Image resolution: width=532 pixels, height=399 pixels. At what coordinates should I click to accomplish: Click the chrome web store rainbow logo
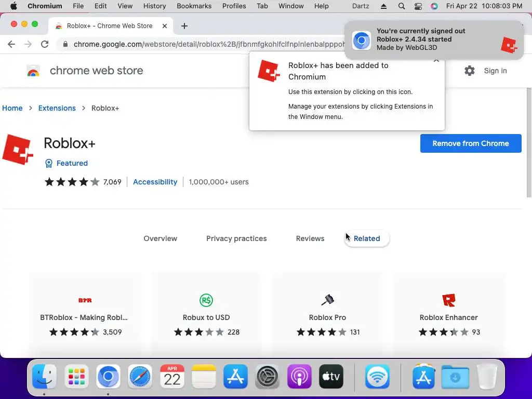click(33, 71)
